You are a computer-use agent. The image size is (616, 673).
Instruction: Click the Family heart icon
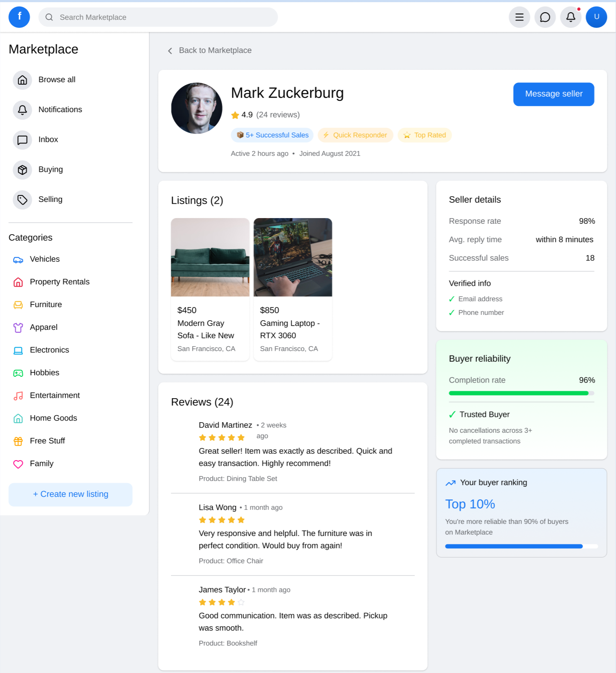tap(18, 464)
